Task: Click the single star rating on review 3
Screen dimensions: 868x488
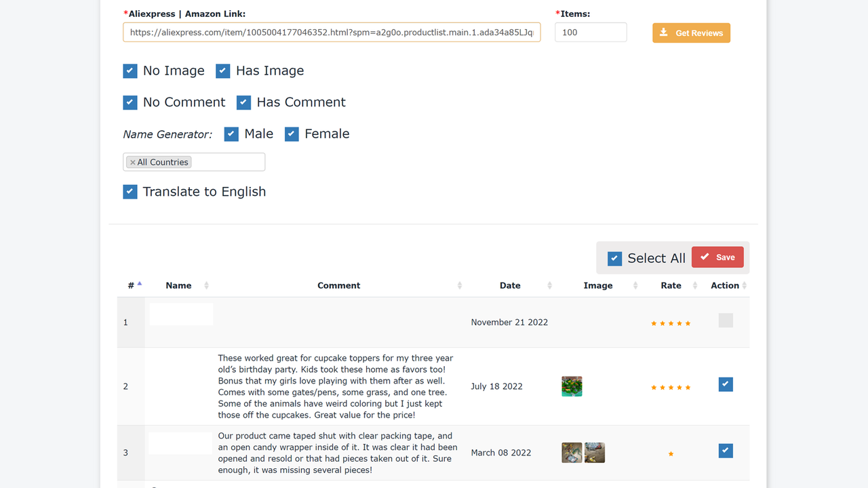Action: coord(671,453)
